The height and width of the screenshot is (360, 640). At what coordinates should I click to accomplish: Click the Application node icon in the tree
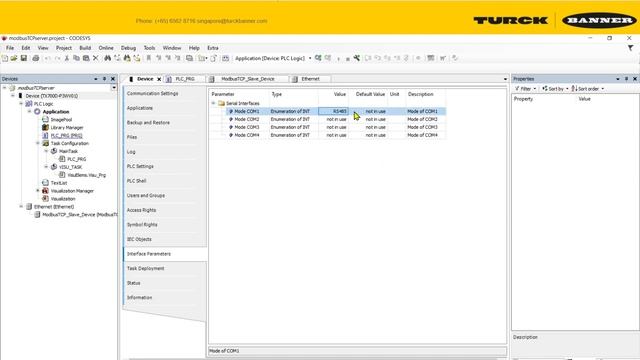pos(37,111)
